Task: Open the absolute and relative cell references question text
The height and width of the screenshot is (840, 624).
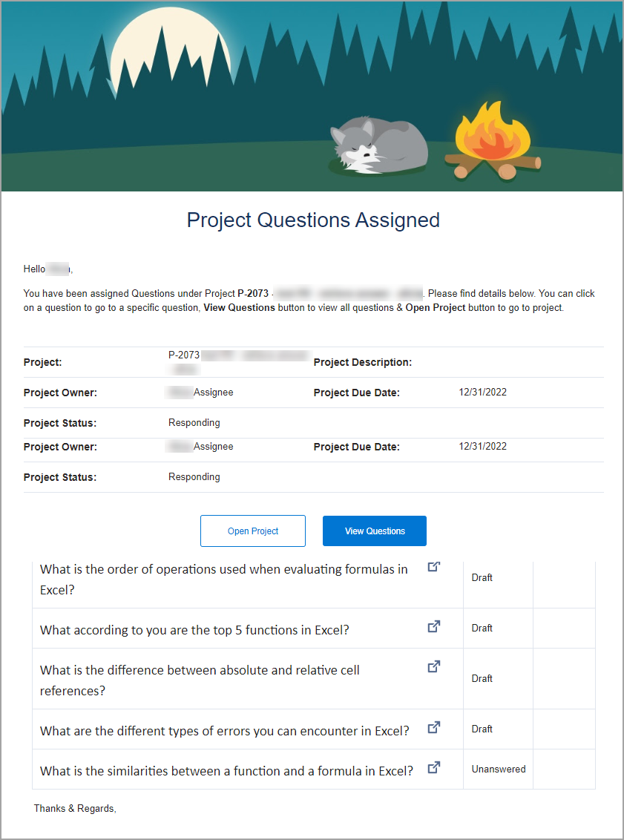Action: (x=200, y=680)
